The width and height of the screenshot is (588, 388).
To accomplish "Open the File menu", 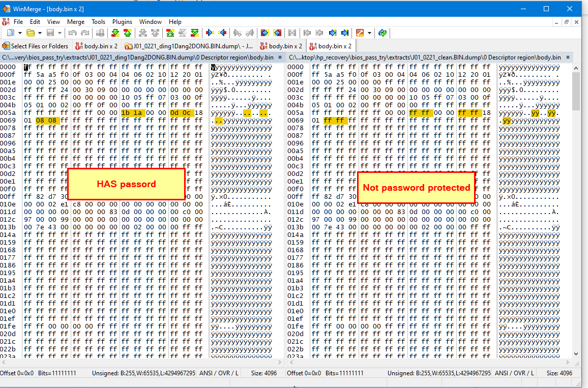I will pyautogui.click(x=18, y=22).
